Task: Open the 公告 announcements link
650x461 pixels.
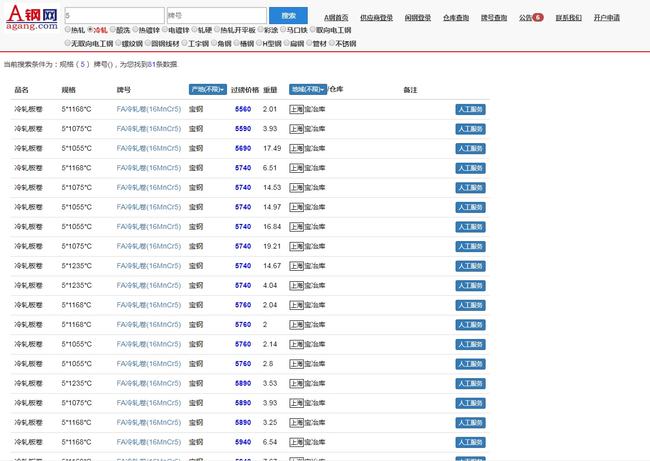Action: tap(525, 18)
